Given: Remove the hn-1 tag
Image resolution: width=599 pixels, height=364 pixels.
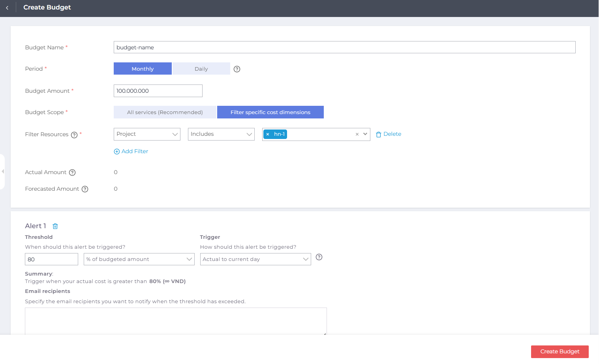Looking at the screenshot, I should (x=268, y=134).
